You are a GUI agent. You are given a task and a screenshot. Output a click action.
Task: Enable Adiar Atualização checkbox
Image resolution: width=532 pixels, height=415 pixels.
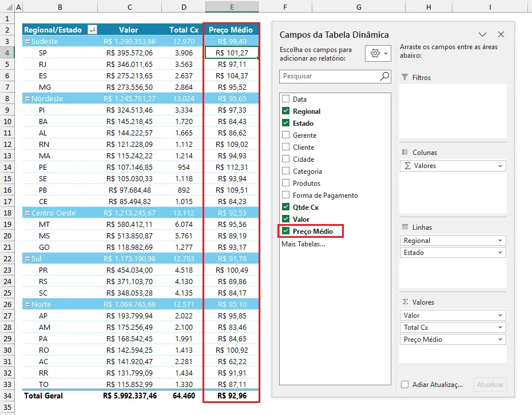click(404, 385)
